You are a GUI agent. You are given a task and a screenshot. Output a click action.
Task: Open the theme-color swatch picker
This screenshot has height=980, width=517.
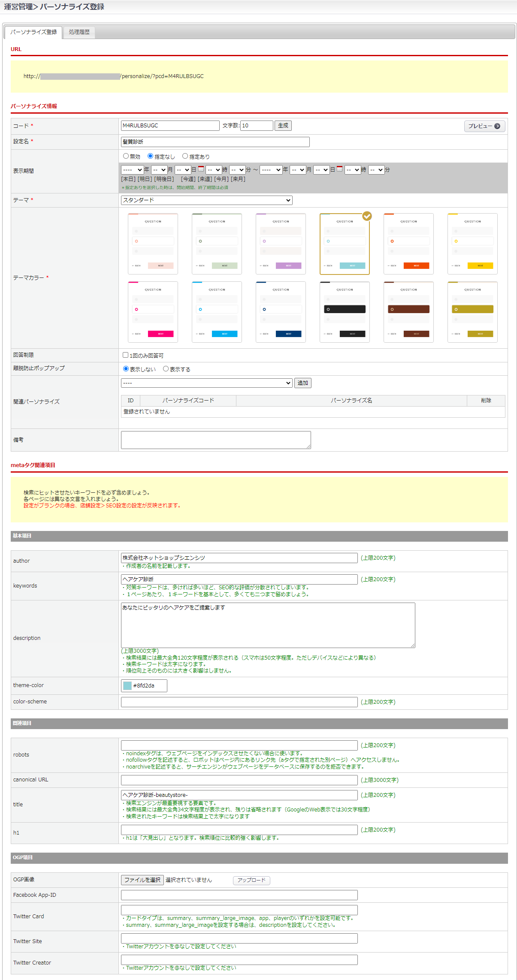(x=127, y=686)
